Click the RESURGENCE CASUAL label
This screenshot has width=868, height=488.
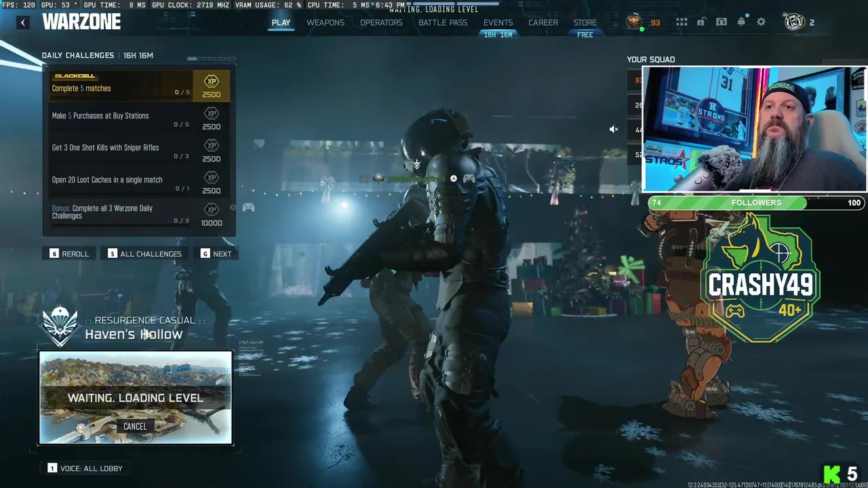point(145,320)
